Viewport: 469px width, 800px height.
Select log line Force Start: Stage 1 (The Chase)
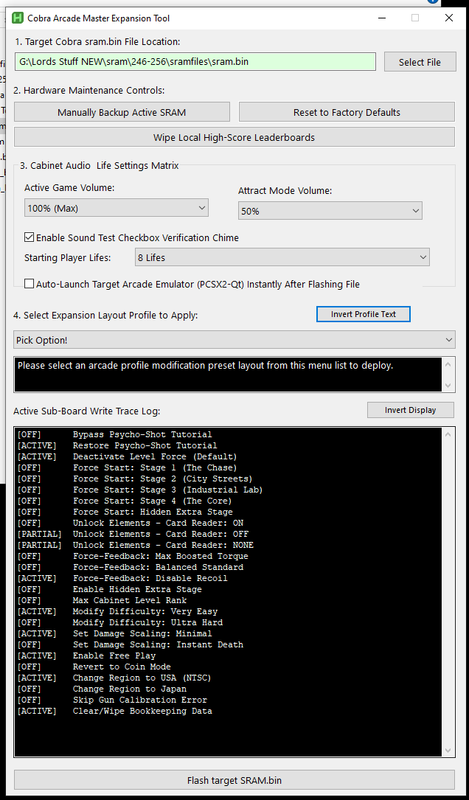click(x=127, y=468)
